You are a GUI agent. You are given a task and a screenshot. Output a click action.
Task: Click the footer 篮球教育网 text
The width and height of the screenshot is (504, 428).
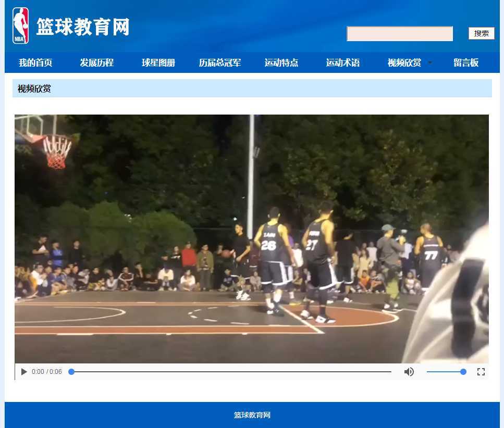coord(252,415)
